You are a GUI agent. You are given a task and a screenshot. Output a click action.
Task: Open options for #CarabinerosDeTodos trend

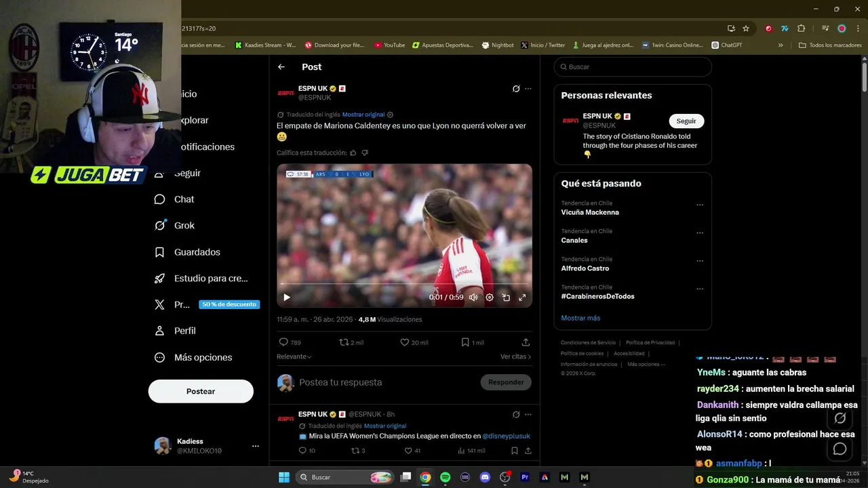click(x=700, y=289)
